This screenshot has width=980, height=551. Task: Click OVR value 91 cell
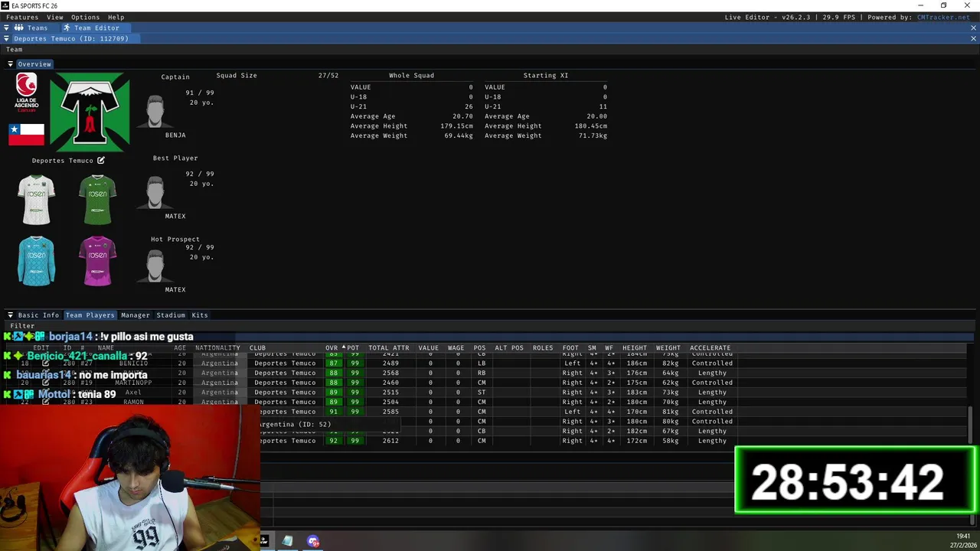click(x=333, y=412)
